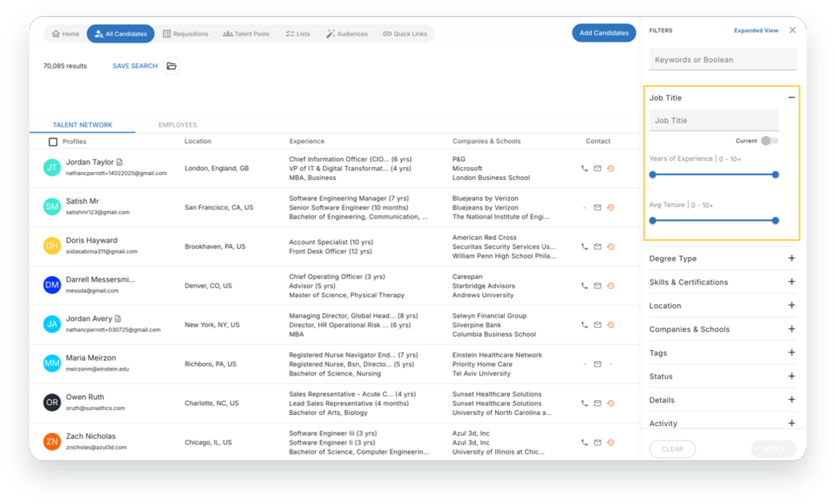Click Years of Experience slider right handle
The image size is (835, 504).
pos(775,174)
